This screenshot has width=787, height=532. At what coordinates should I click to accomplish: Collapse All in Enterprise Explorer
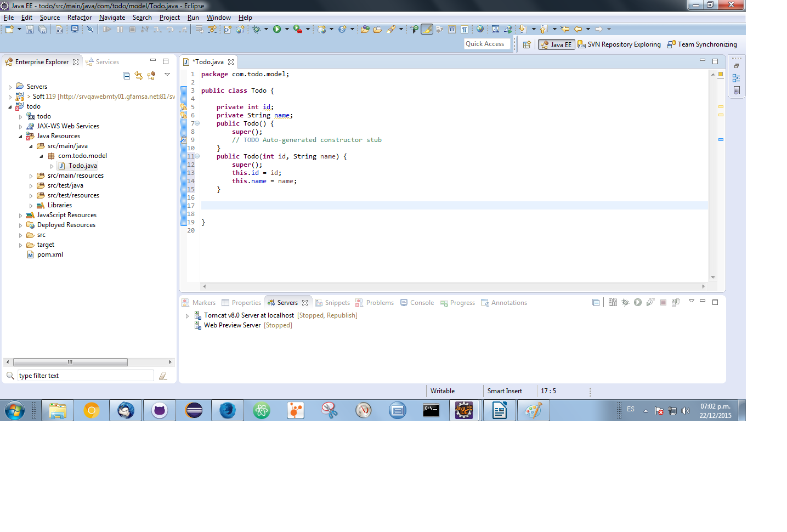tap(127, 76)
